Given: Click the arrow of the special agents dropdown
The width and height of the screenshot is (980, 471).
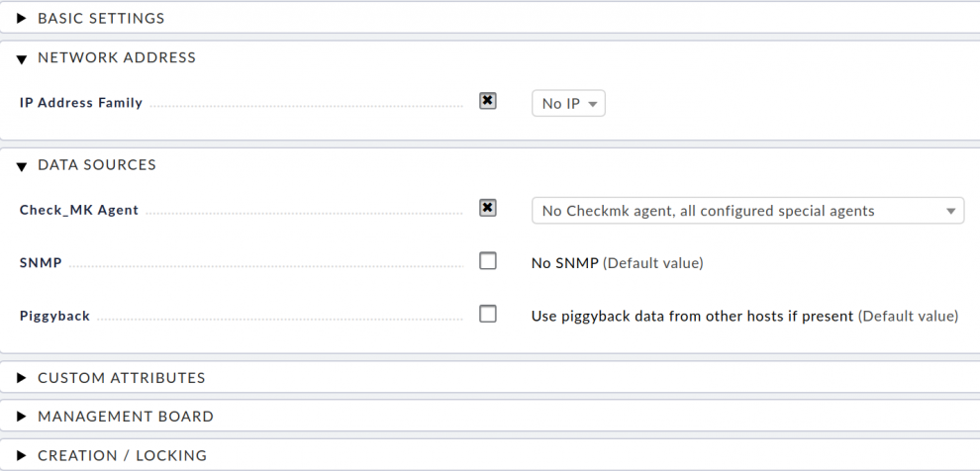Looking at the screenshot, I should (950, 211).
